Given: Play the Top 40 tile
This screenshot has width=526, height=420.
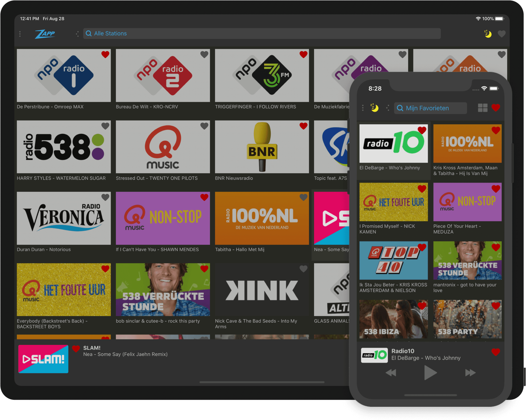Looking at the screenshot, I should [x=394, y=260].
